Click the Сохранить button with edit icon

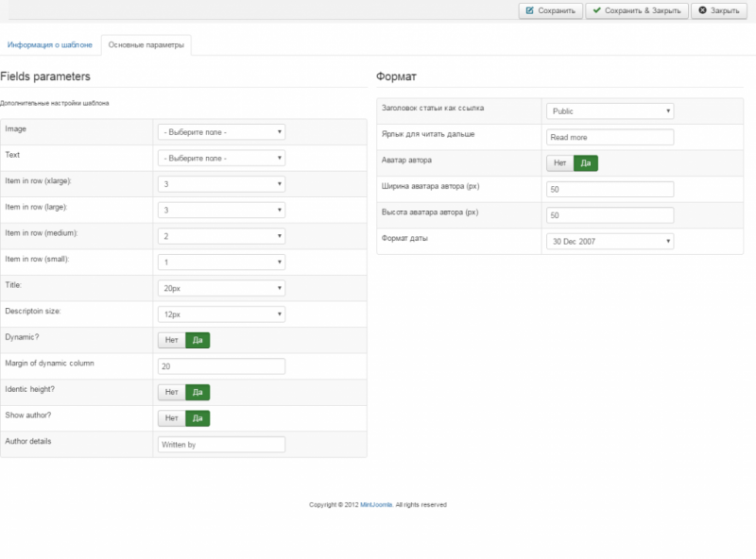[550, 10]
